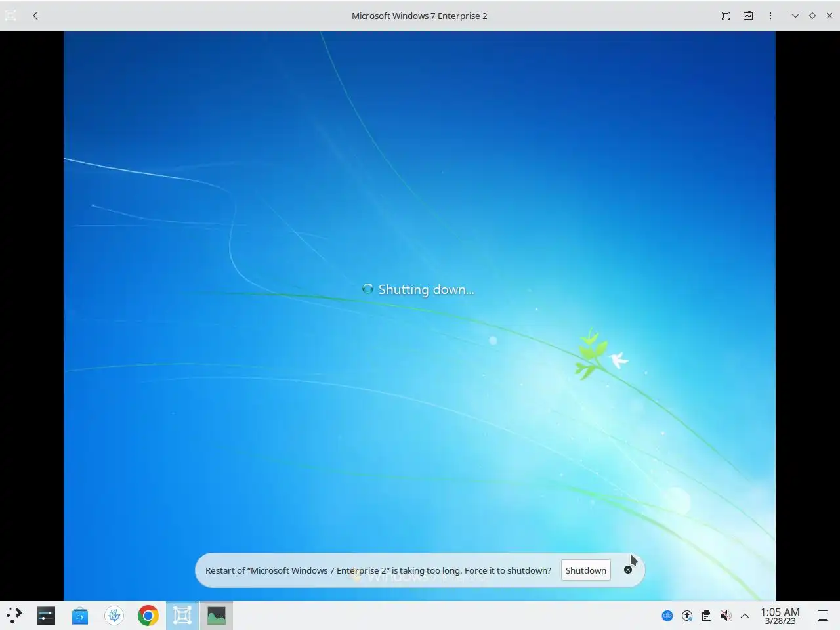Minimize the window with the down chevron
Screen dimensions: 840x630
pos(795,16)
